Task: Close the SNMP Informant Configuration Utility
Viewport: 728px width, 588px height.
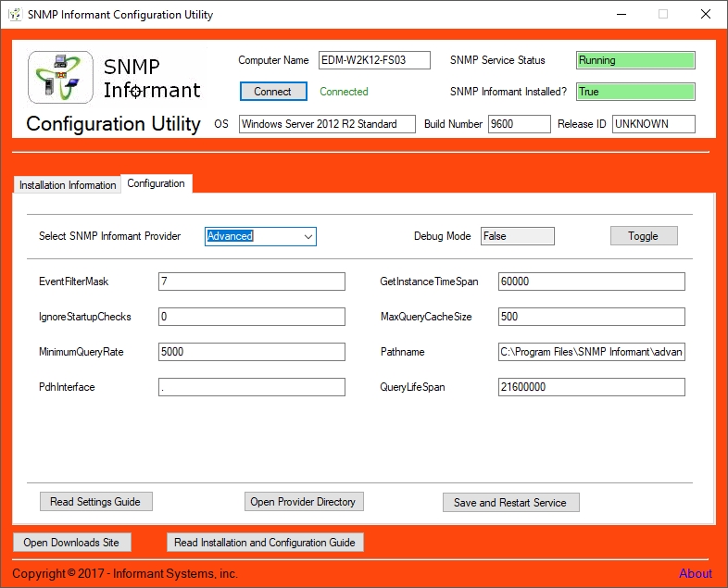Action: 705,15
